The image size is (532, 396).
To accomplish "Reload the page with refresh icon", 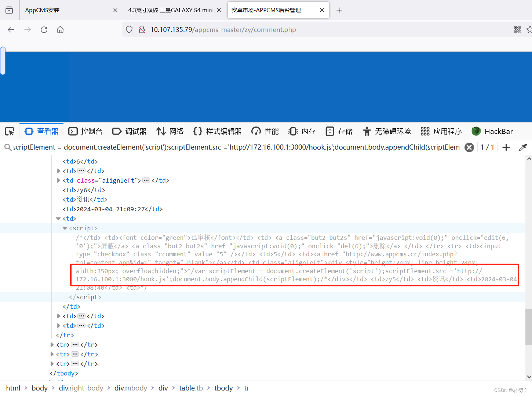I will (x=44, y=30).
